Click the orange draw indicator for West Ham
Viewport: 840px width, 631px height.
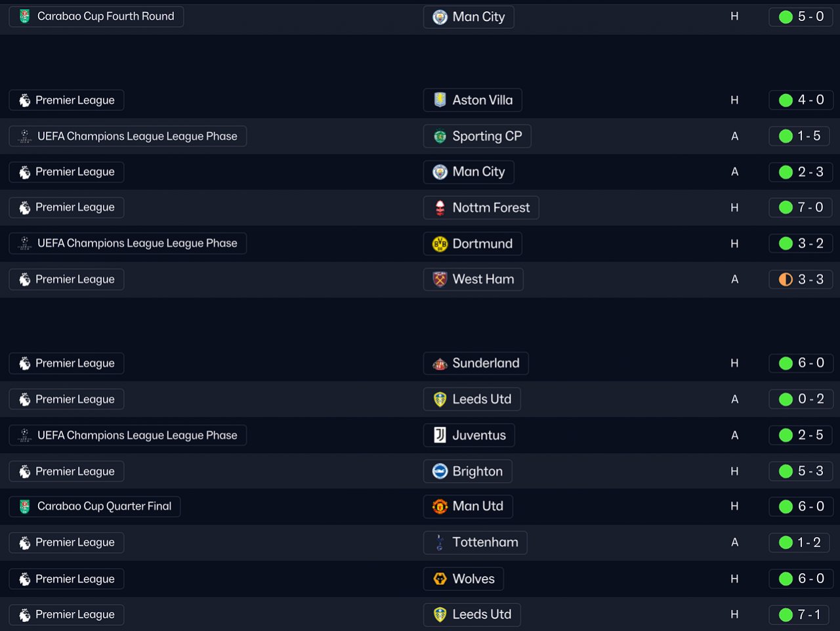(x=786, y=280)
